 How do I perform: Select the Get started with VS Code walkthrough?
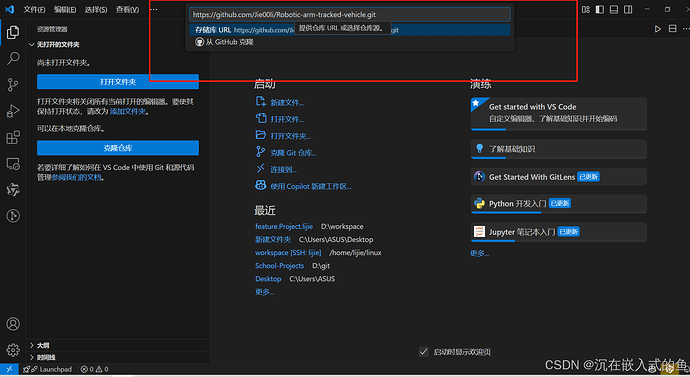tap(558, 113)
